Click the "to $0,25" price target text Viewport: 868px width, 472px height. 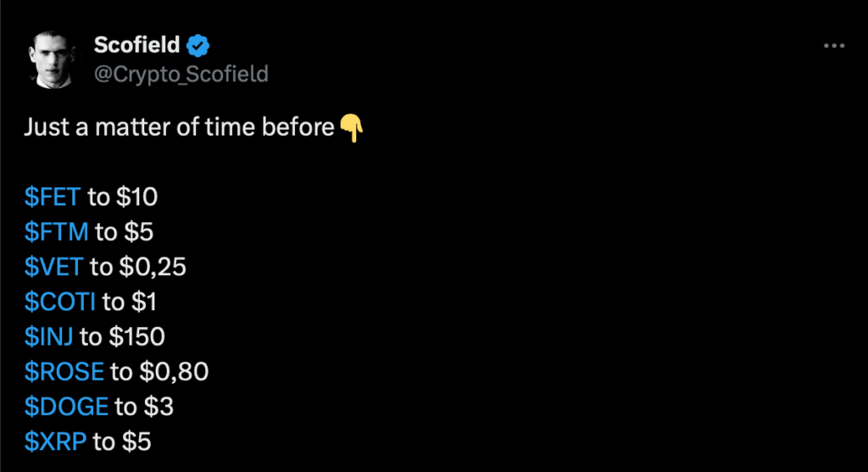click(138, 267)
